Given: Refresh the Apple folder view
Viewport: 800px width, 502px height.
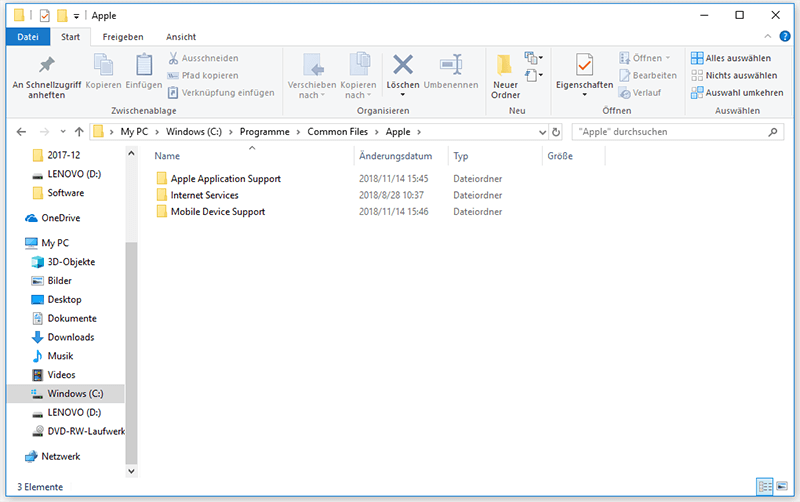Looking at the screenshot, I should pos(556,132).
